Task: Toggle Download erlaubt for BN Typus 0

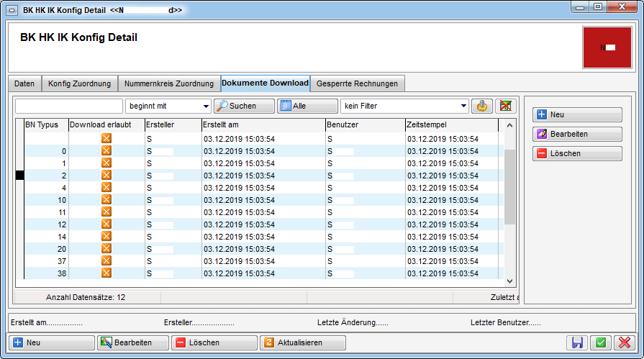Action: click(106, 151)
